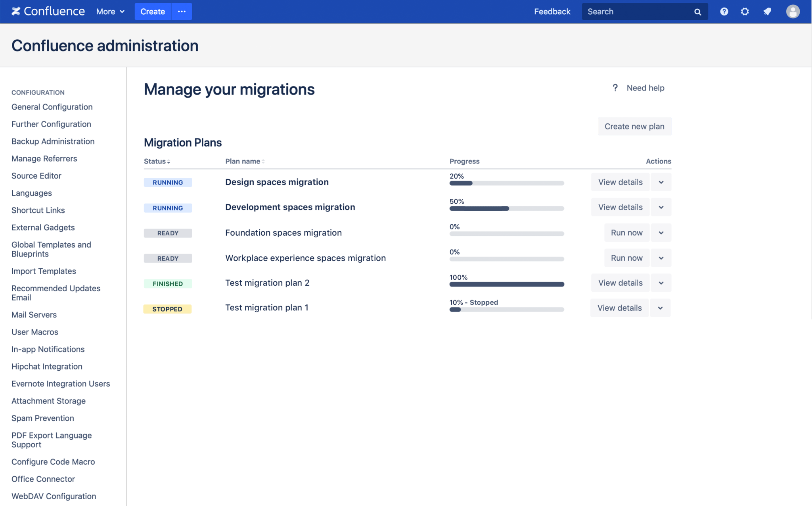Open the ellipsis menu next to Create
Screen dimensions: 812x506
pos(181,12)
